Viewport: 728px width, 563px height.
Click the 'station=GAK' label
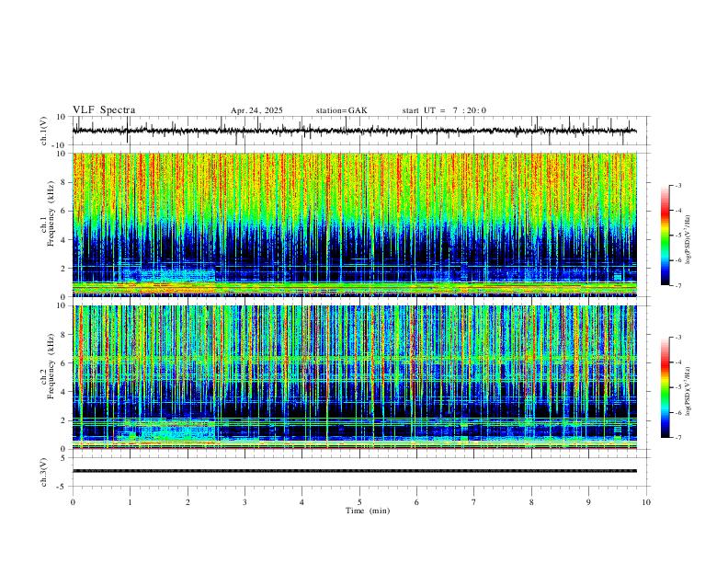pyautogui.click(x=341, y=110)
